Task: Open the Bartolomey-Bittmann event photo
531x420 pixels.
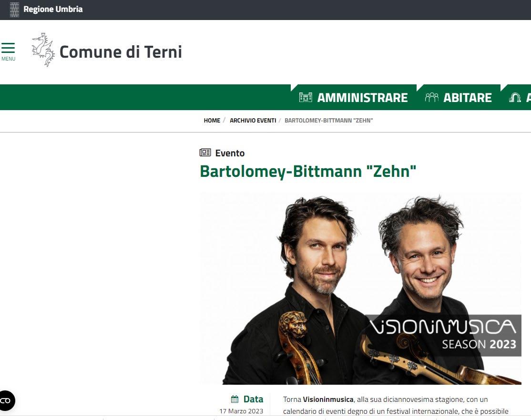Action: (x=360, y=288)
